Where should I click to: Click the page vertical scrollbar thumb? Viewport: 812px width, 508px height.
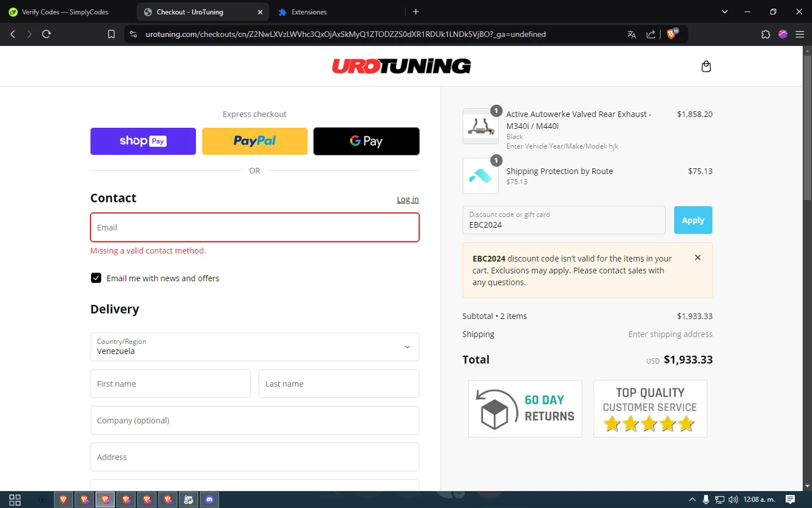[807, 128]
